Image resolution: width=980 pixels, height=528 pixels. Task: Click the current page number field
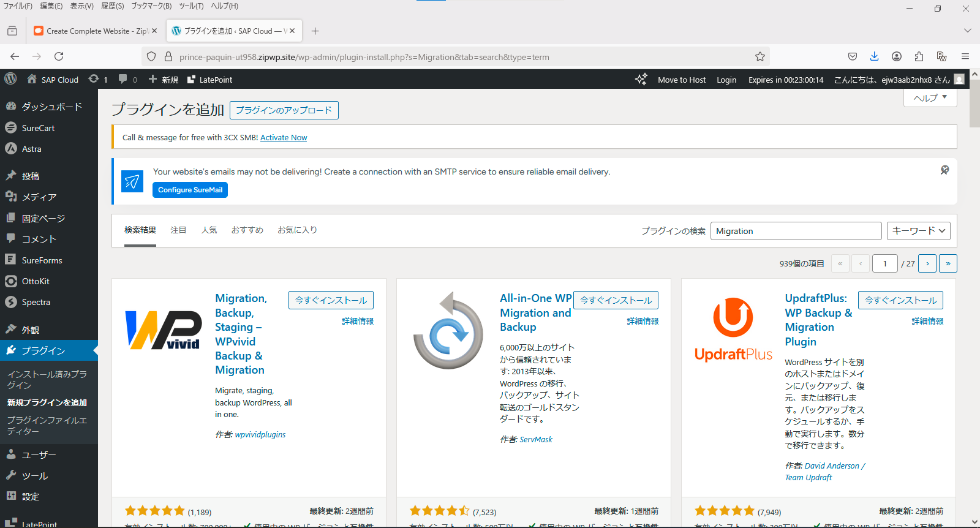coord(885,263)
